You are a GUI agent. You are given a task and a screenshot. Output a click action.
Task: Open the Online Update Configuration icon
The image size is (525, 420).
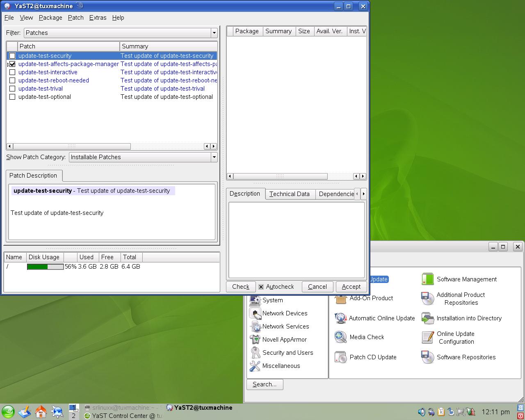pyautogui.click(x=428, y=338)
